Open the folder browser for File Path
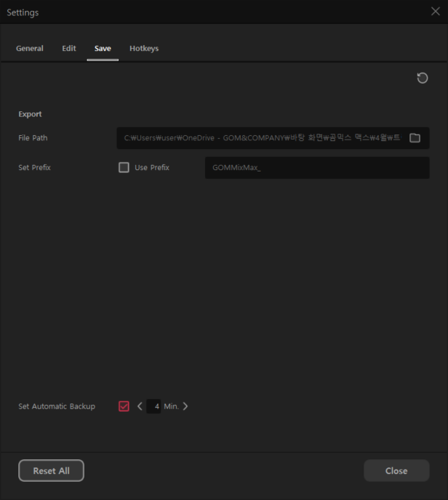 [415, 138]
